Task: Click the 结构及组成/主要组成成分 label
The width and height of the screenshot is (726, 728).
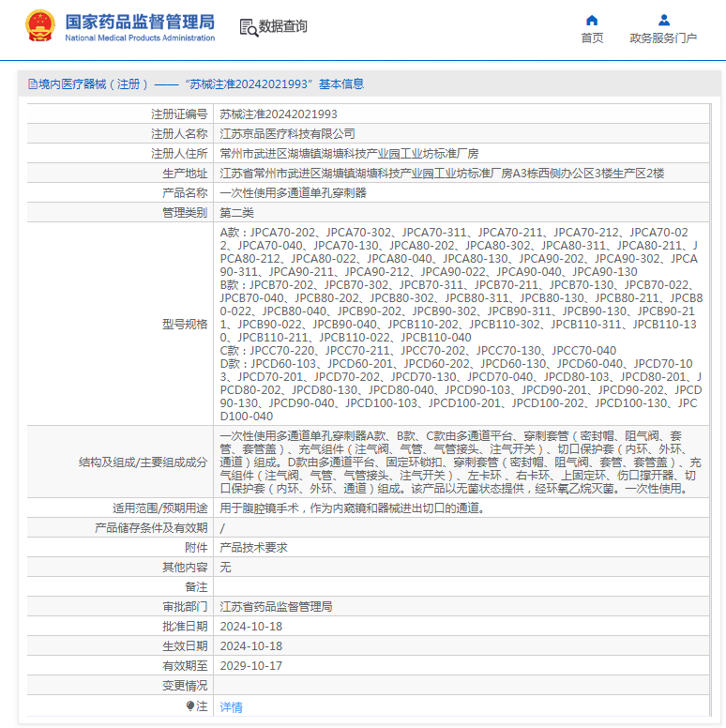Action: pos(143,462)
